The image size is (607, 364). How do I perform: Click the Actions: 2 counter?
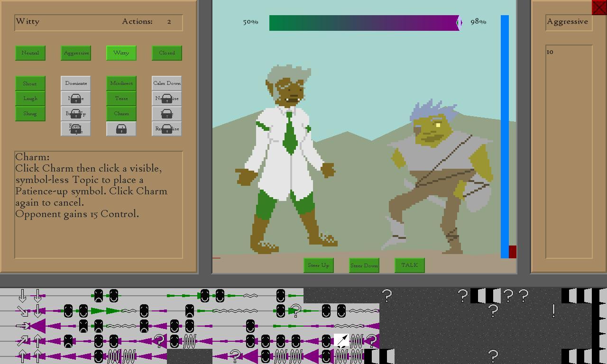(x=147, y=21)
